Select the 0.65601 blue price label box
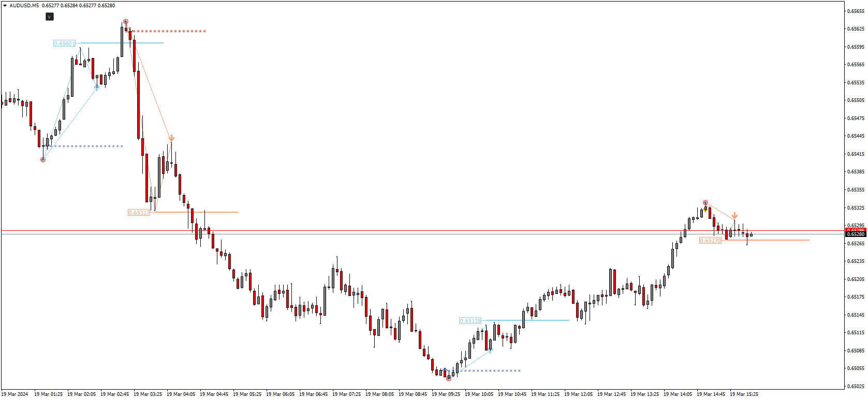The image size is (868, 400). click(x=65, y=43)
